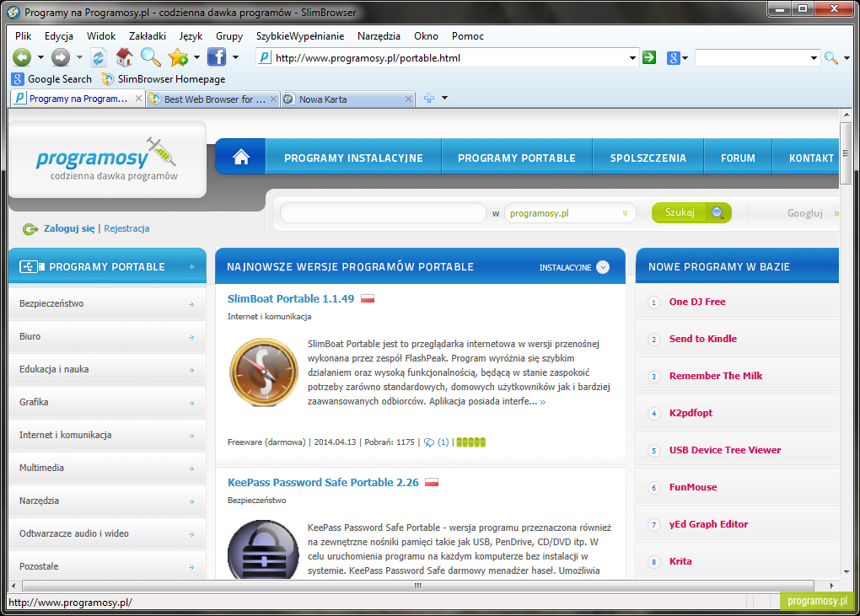Close the Best Web Browser tab
This screenshot has width=860, height=616.
(x=274, y=99)
